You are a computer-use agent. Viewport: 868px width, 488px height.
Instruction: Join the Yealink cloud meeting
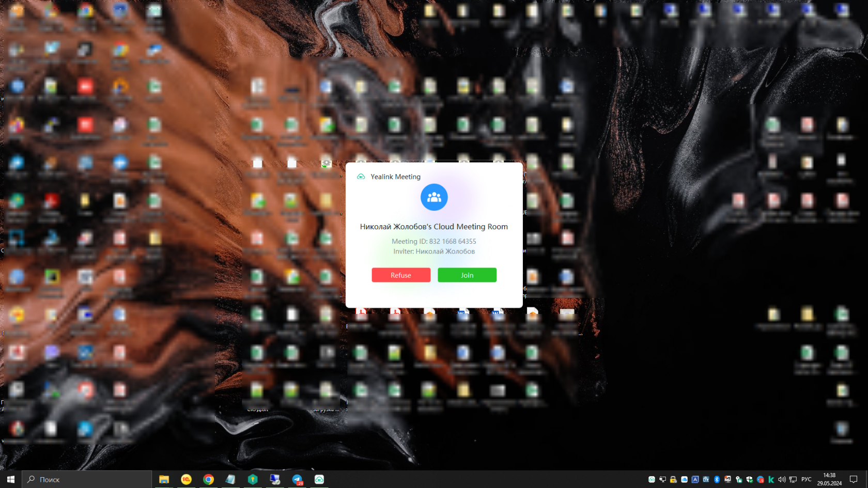467,275
